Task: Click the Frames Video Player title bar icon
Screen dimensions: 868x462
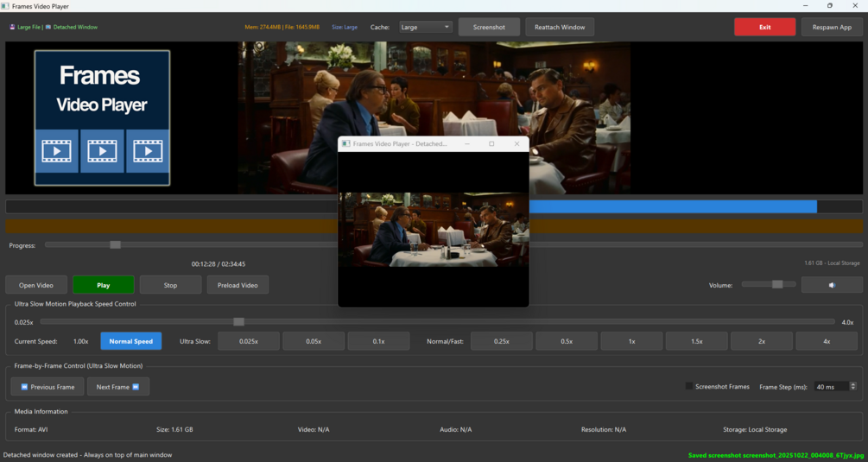Action: [5, 6]
